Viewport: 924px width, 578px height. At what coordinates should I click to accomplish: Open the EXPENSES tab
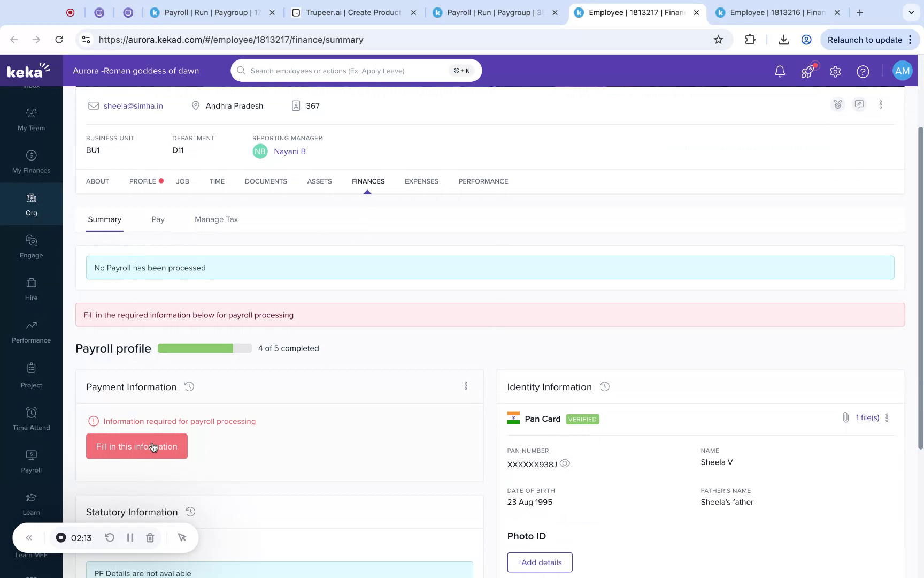click(421, 181)
